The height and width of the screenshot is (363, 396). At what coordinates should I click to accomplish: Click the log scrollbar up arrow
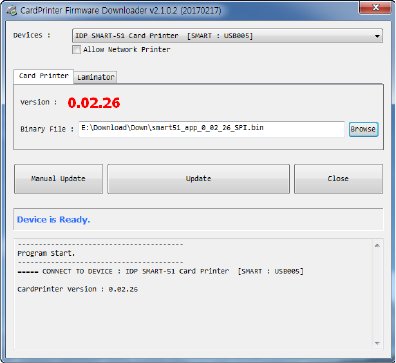pyautogui.click(x=377, y=245)
